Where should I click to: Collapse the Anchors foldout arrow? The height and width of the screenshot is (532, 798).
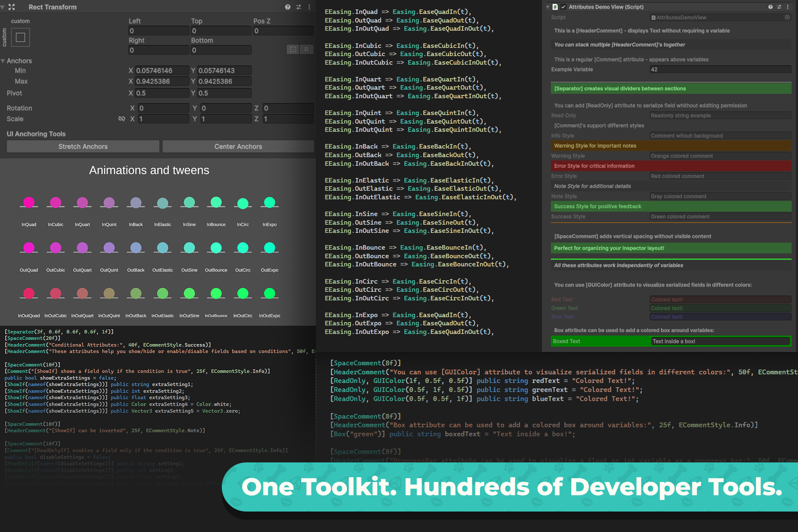[3, 61]
